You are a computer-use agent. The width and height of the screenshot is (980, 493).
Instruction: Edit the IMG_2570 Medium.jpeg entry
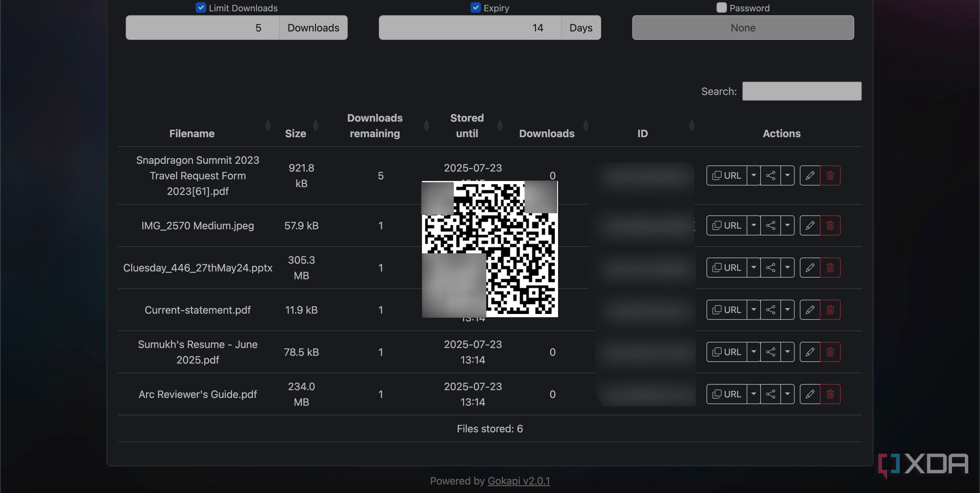[x=810, y=225]
